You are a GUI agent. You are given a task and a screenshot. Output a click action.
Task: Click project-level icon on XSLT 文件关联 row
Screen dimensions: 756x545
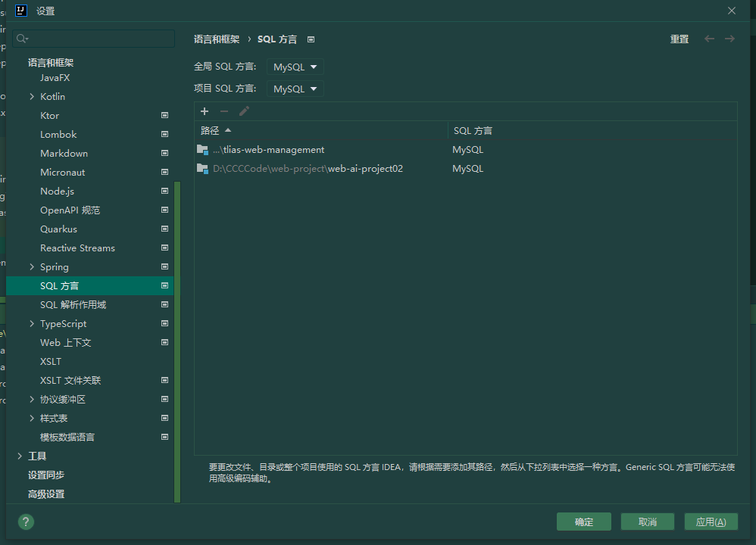[x=164, y=380]
